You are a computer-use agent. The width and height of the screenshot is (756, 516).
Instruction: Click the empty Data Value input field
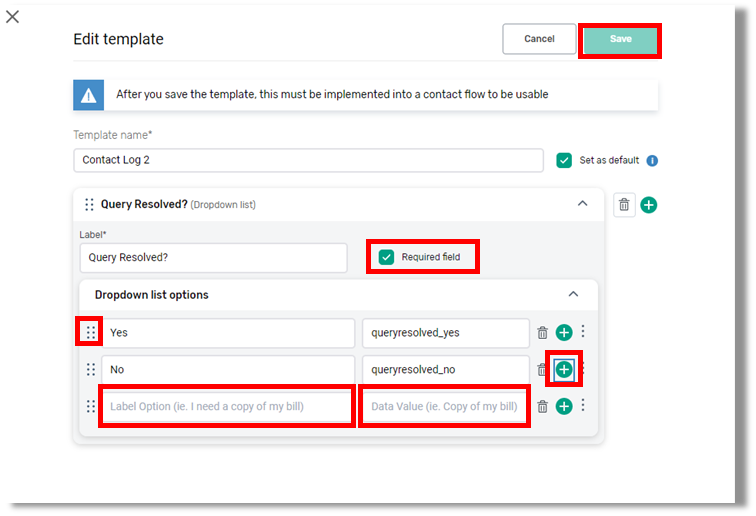point(445,407)
